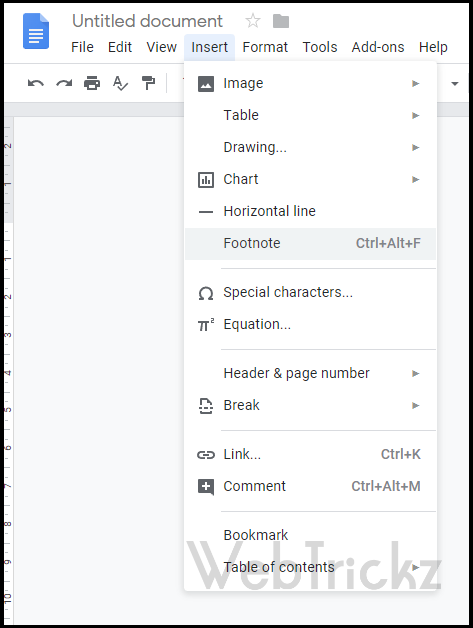Click the vertical ruler on left
The image size is (473, 628).
[8, 370]
